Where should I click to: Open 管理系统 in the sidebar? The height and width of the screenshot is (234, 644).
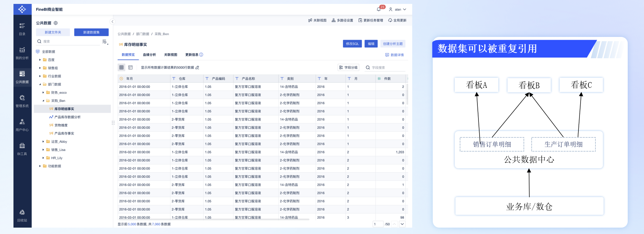click(x=22, y=101)
